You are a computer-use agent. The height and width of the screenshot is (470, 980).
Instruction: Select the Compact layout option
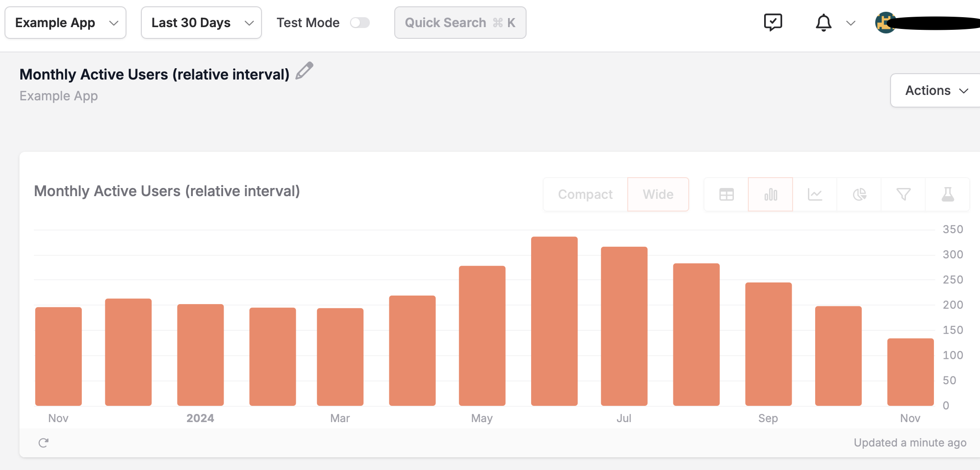585,194
